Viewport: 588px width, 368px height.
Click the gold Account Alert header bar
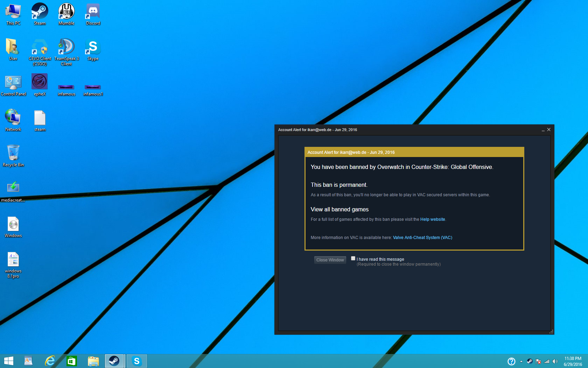414,152
